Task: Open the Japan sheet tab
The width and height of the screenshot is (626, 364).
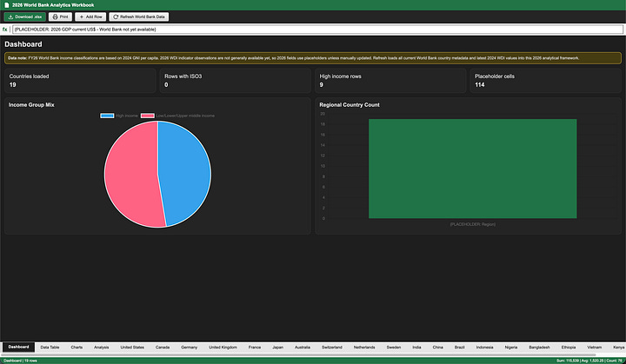Action: point(278,347)
